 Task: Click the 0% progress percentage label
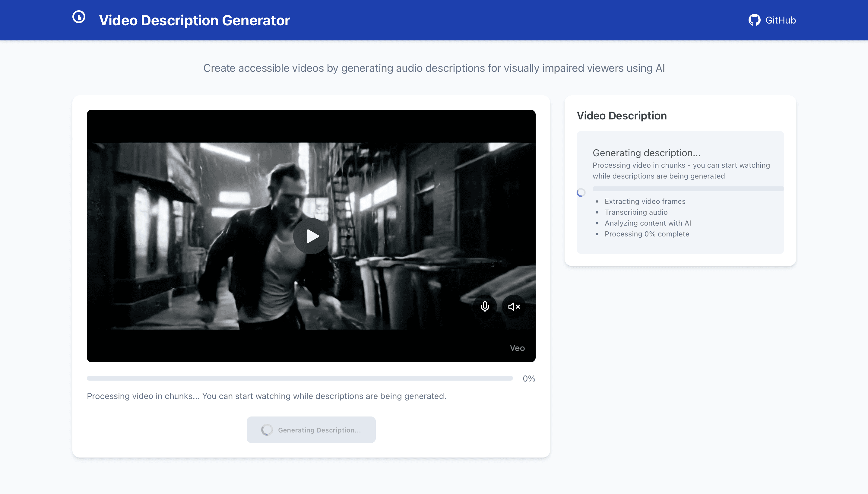point(529,378)
